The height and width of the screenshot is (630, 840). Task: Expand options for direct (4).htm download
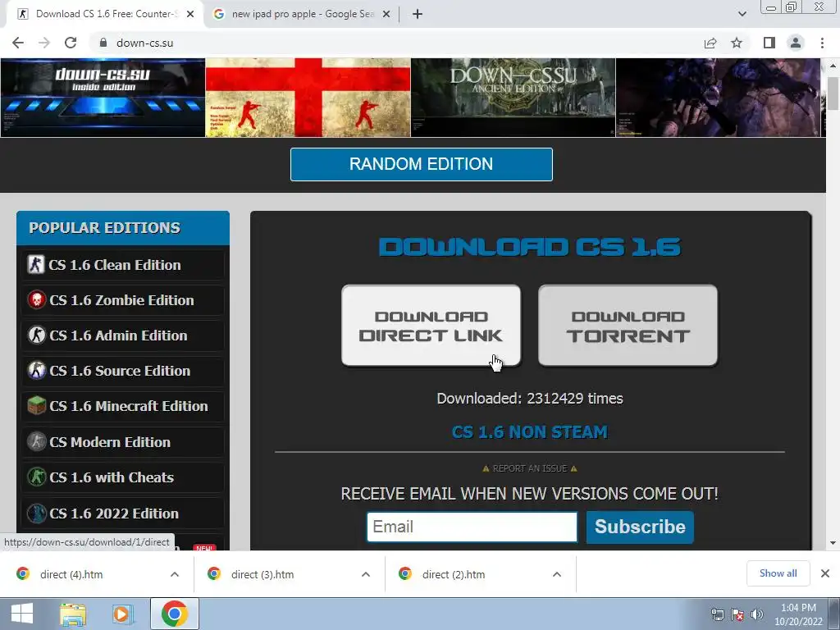point(175,574)
